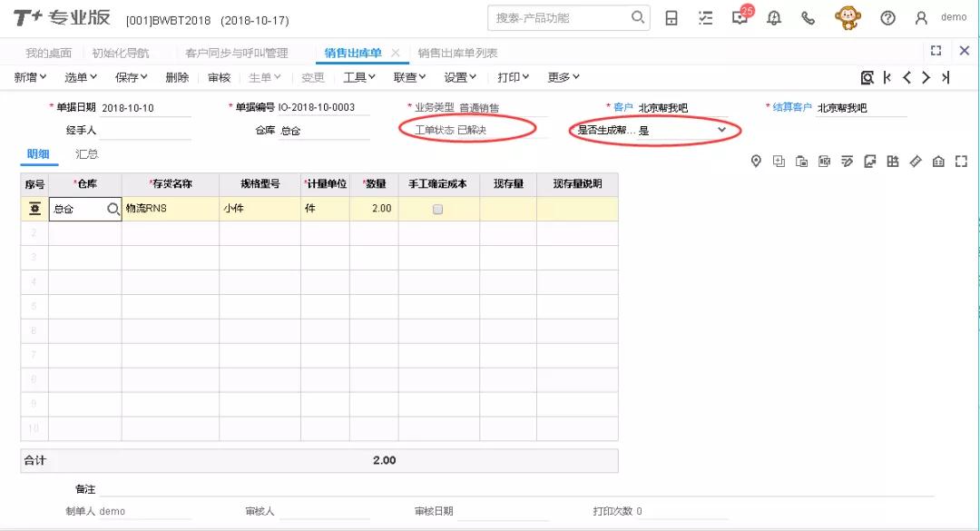Jump to the last record
Image resolution: width=980 pixels, height=531 pixels.
click(x=946, y=77)
